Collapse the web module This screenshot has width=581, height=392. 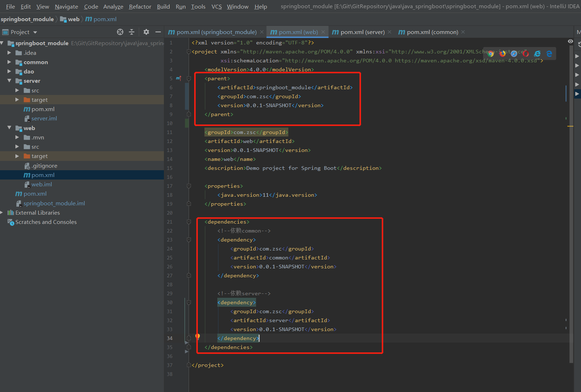click(9, 128)
